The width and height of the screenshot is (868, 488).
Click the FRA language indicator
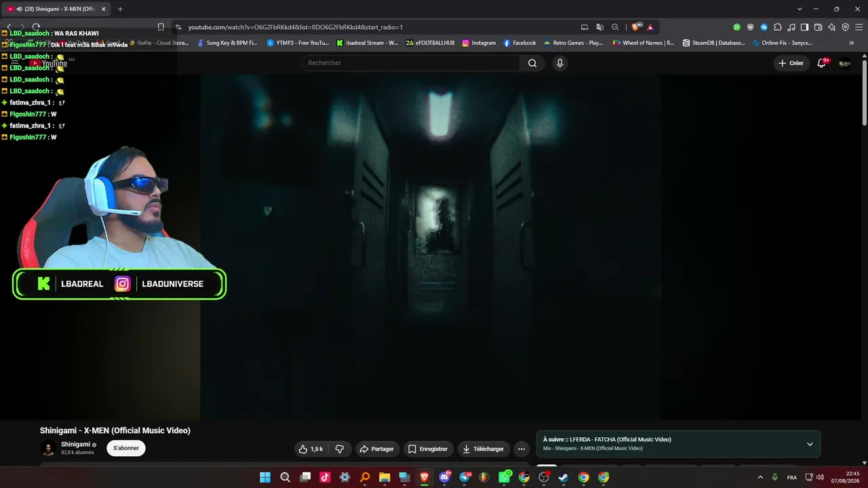tap(792, 477)
